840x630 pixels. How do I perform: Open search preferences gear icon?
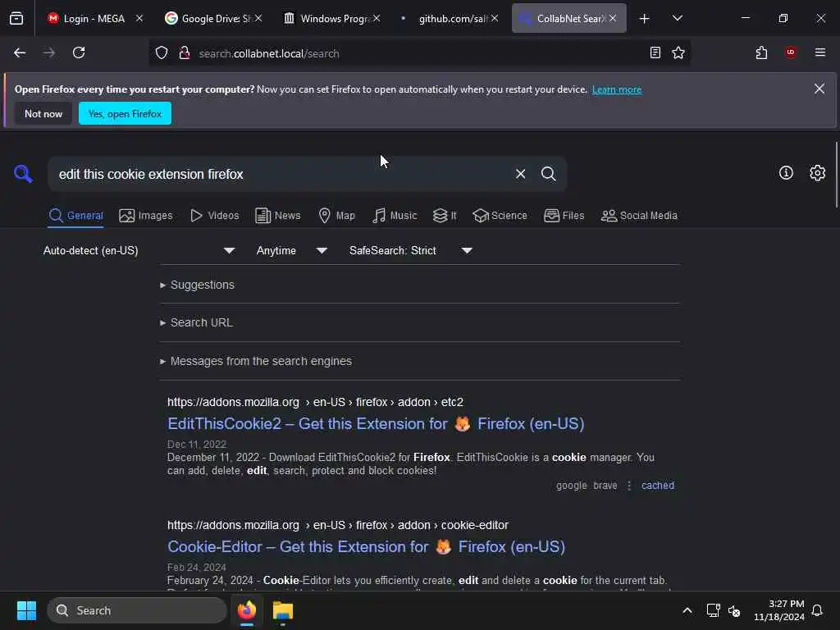tap(817, 173)
